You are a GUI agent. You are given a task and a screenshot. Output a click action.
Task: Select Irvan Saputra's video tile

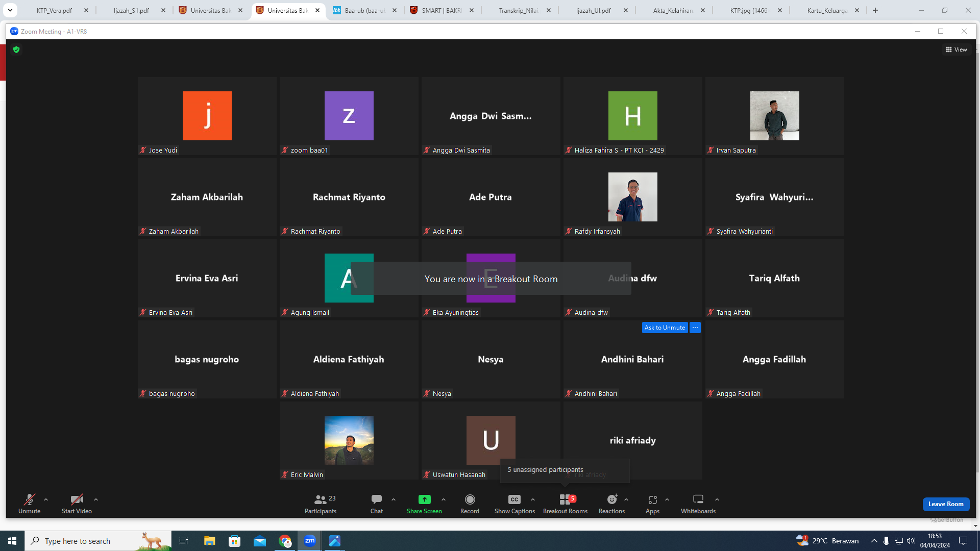point(774,116)
